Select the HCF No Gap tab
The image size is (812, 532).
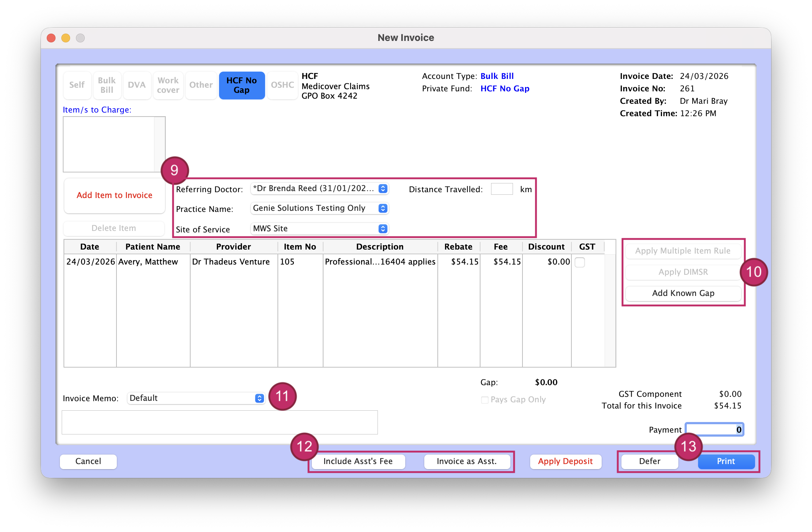click(x=242, y=85)
